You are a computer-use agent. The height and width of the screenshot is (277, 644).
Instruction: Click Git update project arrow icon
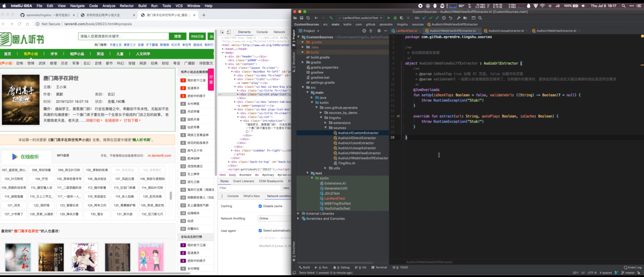coord(424,18)
